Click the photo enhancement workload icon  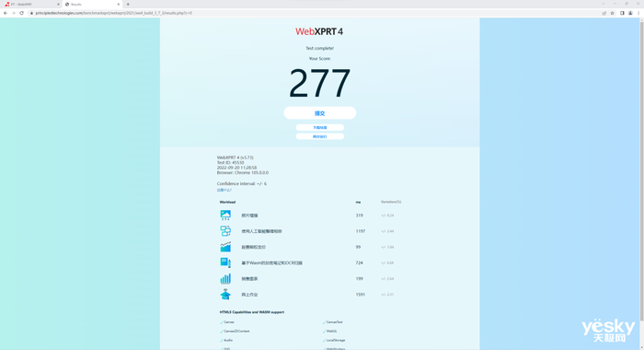click(225, 216)
